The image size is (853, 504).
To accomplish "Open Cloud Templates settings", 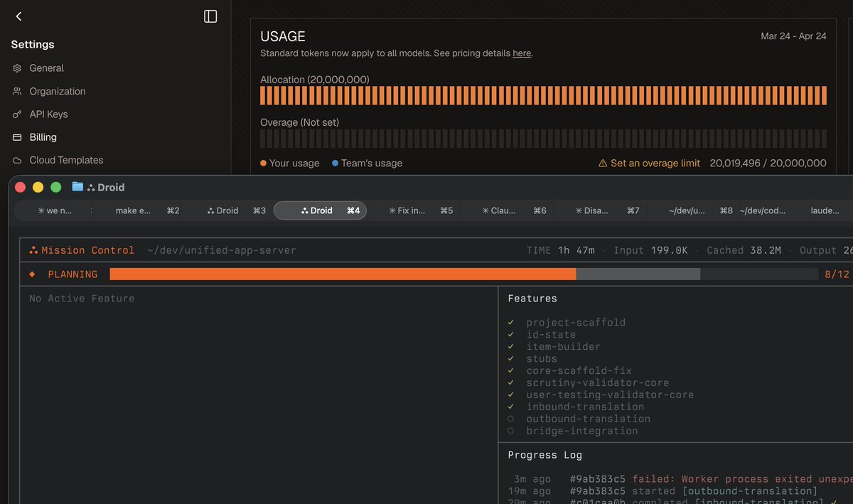I will pos(66,161).
